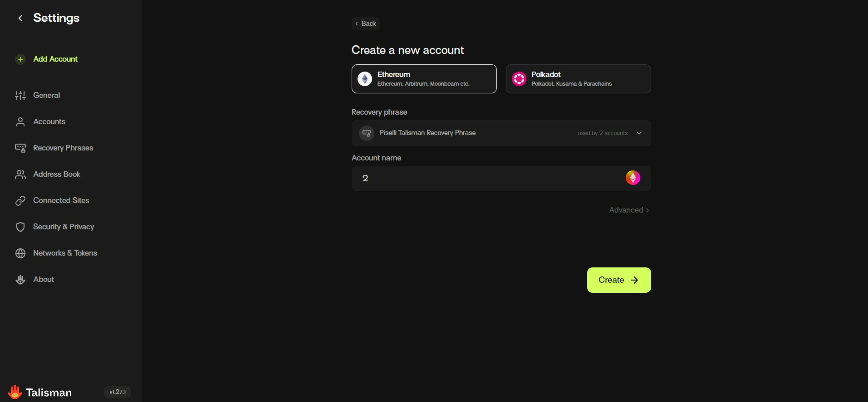Click the Talisman wordmark text
The image size is (868, 402).
(49, 393)
